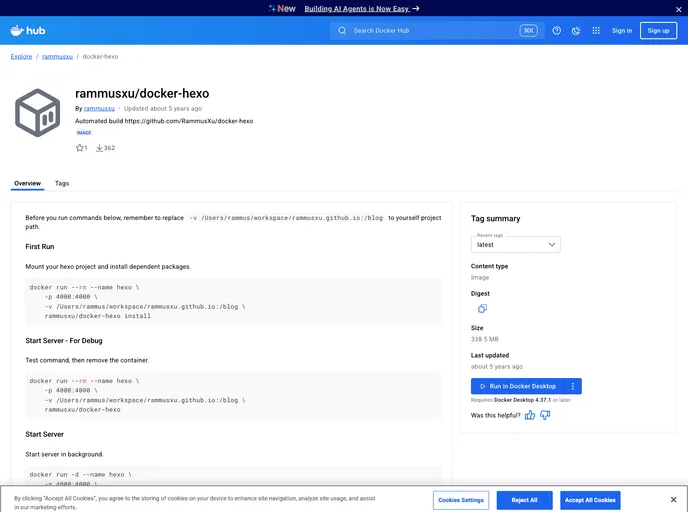Click the rammusxu/docker-hexo title
This screenshot has height=512, width=688.
[142, 93]
